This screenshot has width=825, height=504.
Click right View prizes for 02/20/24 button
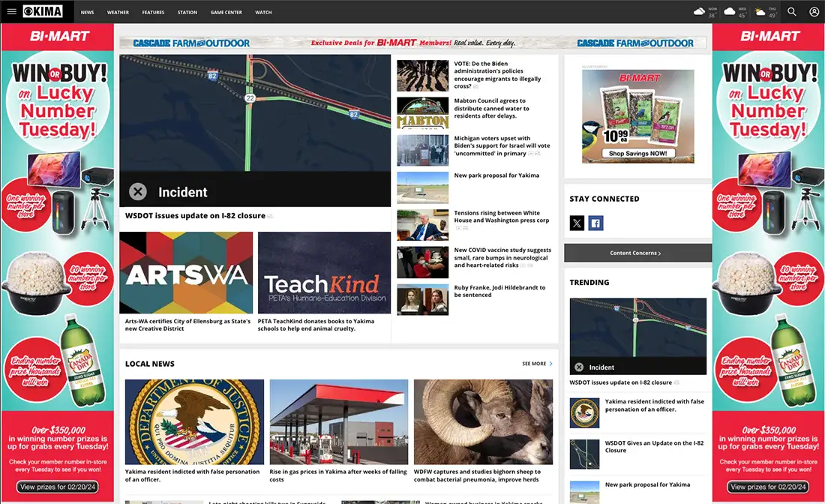(768, 487)
